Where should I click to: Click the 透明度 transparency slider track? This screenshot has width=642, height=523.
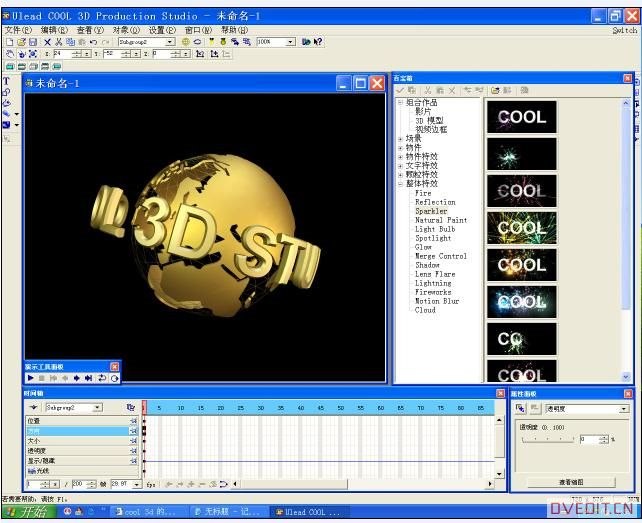pos(548,439)
